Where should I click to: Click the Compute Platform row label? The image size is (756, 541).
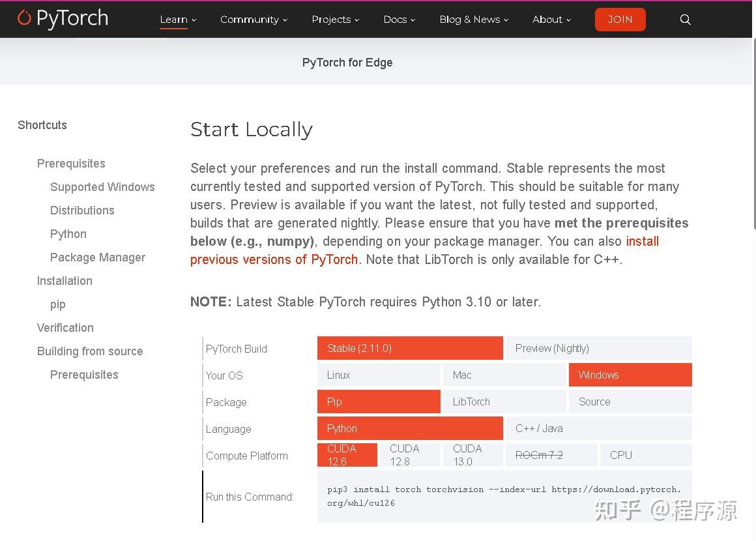(x=247, y=456)
